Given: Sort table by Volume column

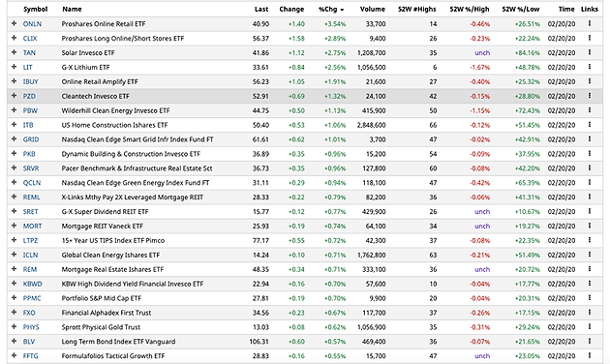Looking at the screenshot, I should [x=373, y=9].
